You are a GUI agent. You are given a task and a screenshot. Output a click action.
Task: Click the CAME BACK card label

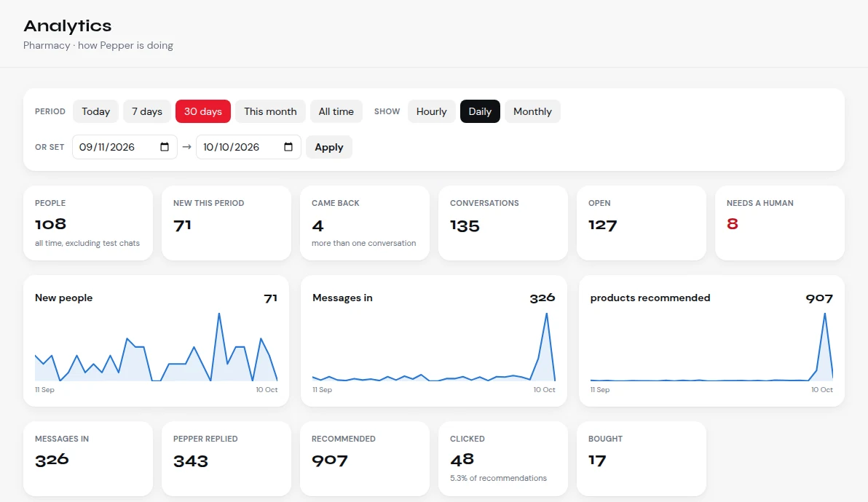(x=336, y=203)
